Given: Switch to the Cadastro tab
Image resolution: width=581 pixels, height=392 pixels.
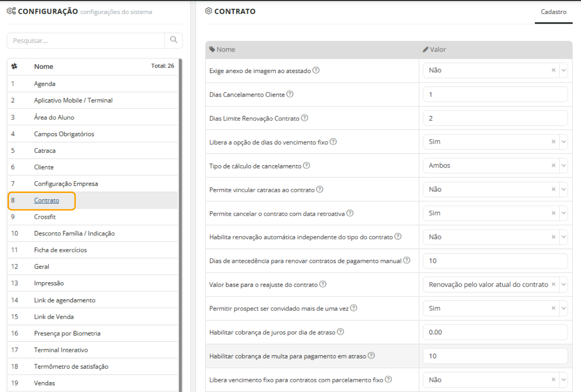Looking at the screenshot, I should [x=553, y=12].
